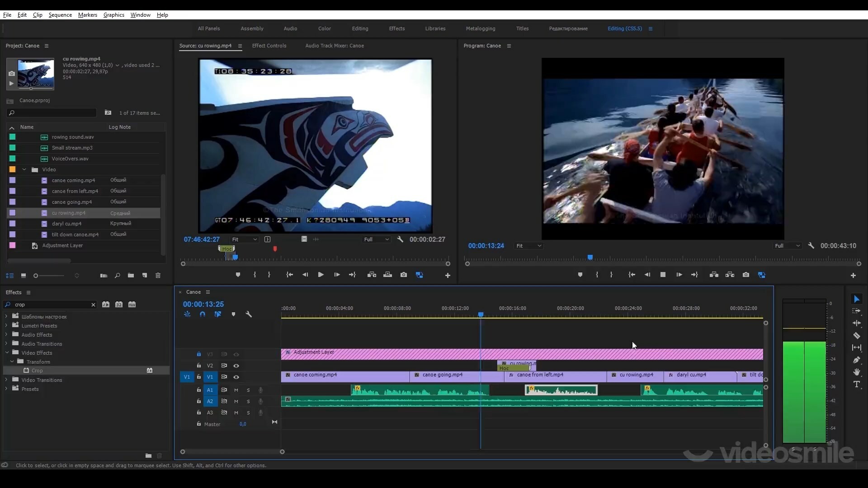Stop playback in Program monitor
The width and height of the screenshot is (868, 488).
click(663, 275)
